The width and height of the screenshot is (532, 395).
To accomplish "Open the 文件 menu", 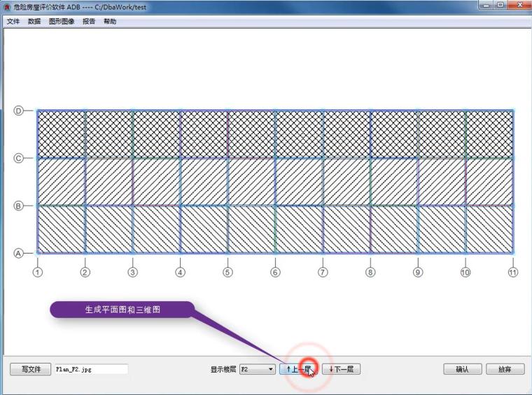I will click(13, 22).
